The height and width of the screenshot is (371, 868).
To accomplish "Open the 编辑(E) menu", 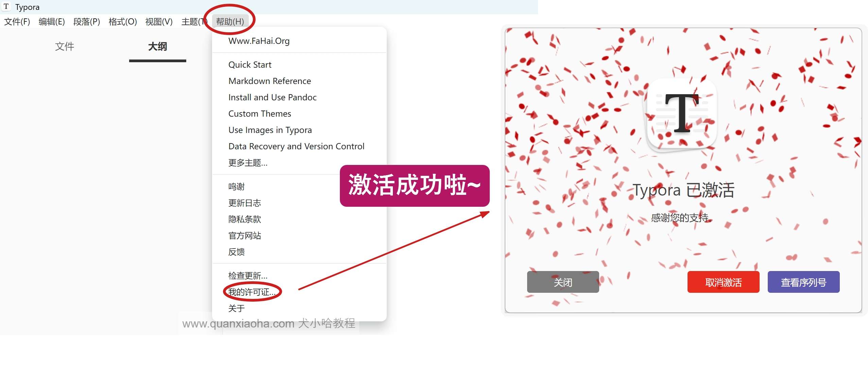I will click(52, 21).
